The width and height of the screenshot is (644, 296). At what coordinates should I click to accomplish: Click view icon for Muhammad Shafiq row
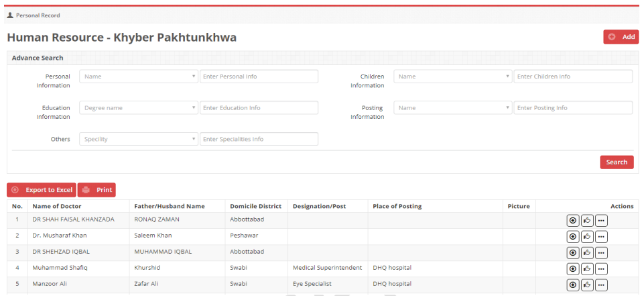tap(573, 268)
